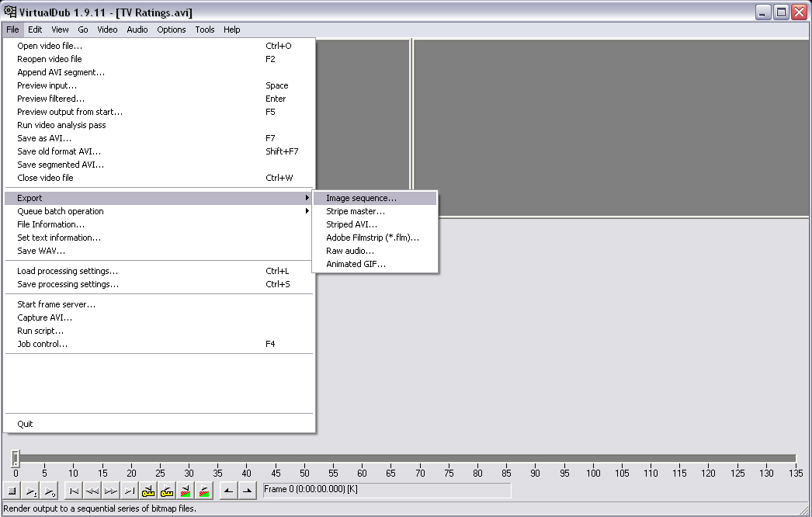Click the Stop playback button
The image size is (812, 517).
pyautogui.click(x=12, y=491)
